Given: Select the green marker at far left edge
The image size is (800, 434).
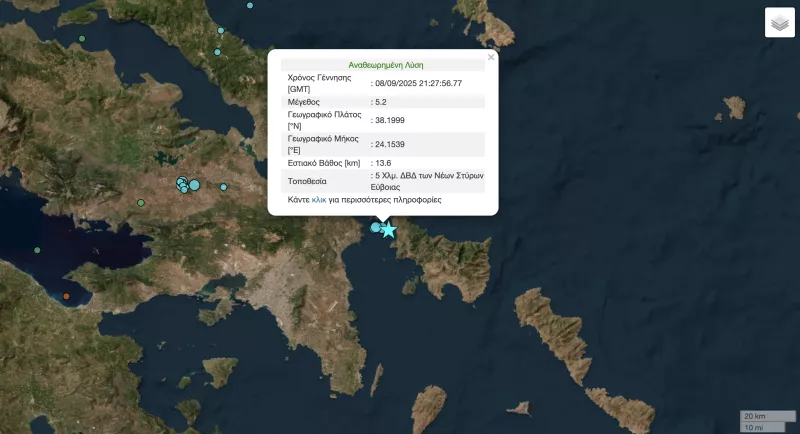Looking at the screenshot, I should (37, 250).
